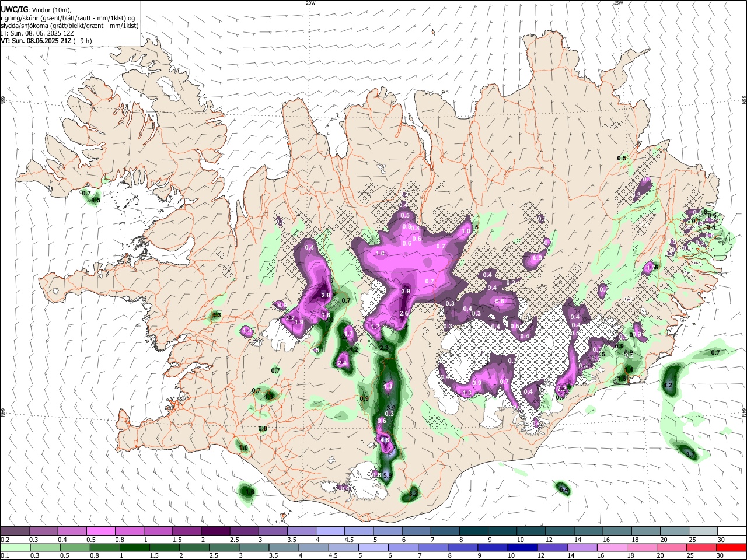Click the '3.2' value on the south coast
The image size is (747, 560).
click(x=414, y=494)
